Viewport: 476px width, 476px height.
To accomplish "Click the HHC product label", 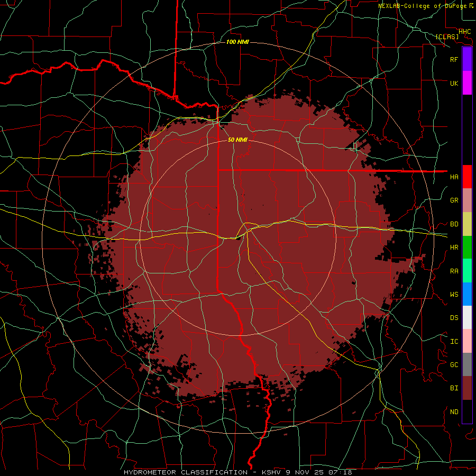I will 464,32.
